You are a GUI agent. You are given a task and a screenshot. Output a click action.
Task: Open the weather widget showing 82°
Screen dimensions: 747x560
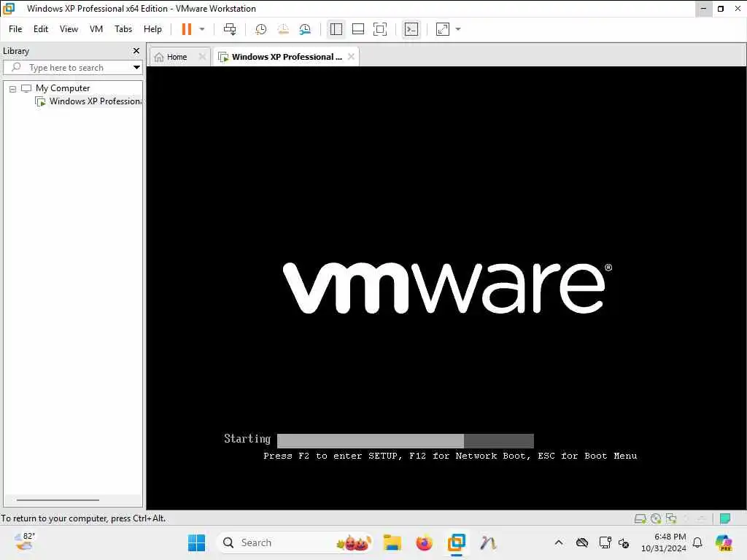25,542
